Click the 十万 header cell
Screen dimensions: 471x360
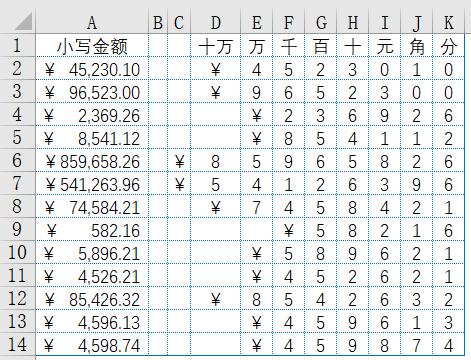[x=216, y=46]
